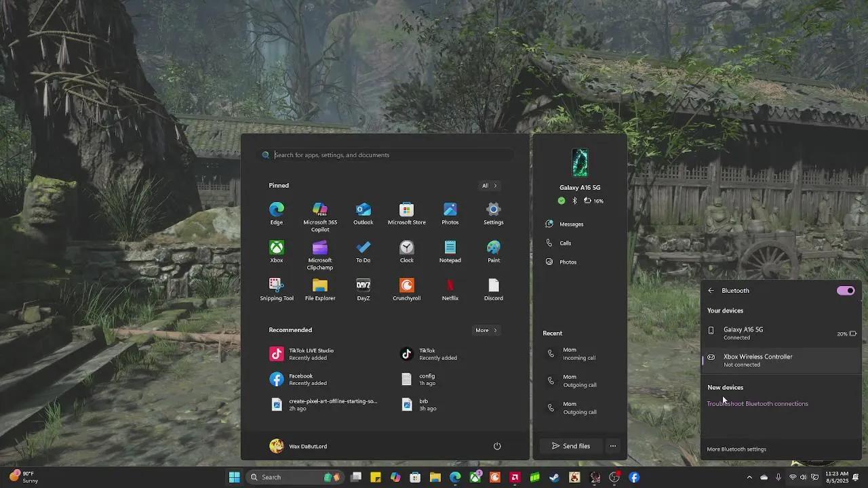Click the microphone tray icon

click(778, 477)
